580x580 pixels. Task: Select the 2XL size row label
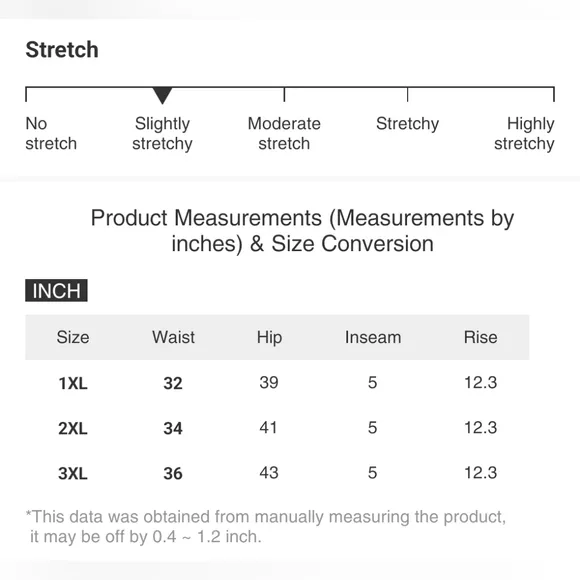point(73,428)
